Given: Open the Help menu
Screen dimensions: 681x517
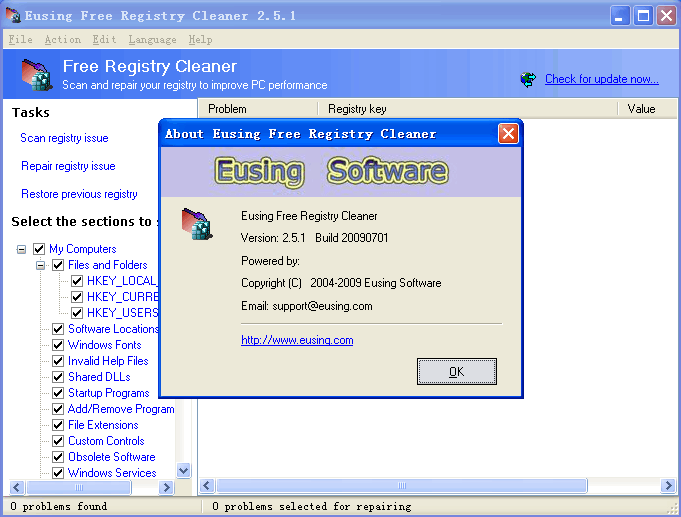Looking at the screenshot, I should click(200, 40).
